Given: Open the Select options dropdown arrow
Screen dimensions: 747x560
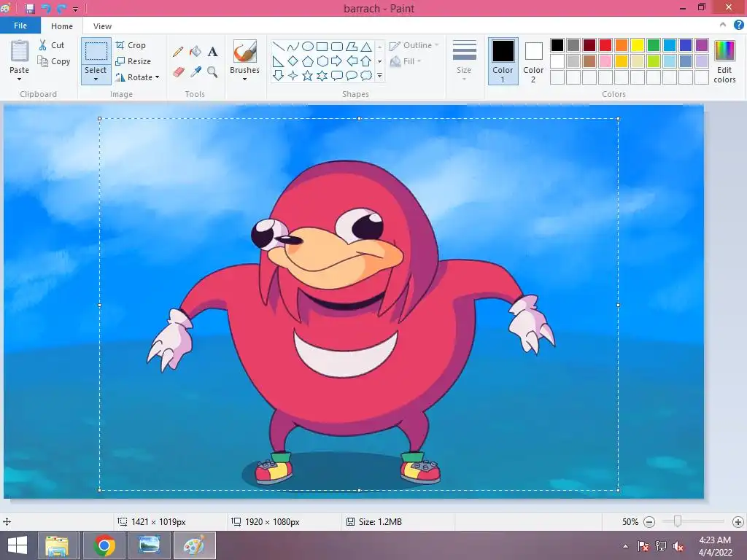Looking at the screenshot, I should point(96,79).
